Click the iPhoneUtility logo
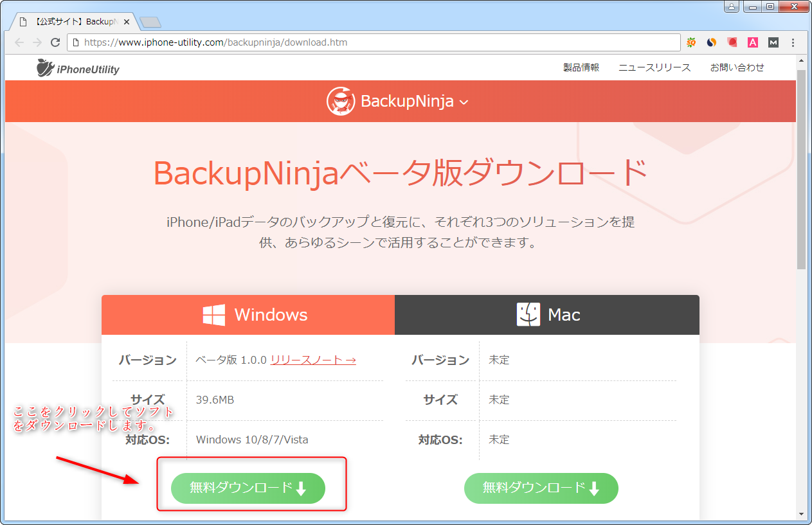This screenshot has height=525, width=812. coord(78,68)
